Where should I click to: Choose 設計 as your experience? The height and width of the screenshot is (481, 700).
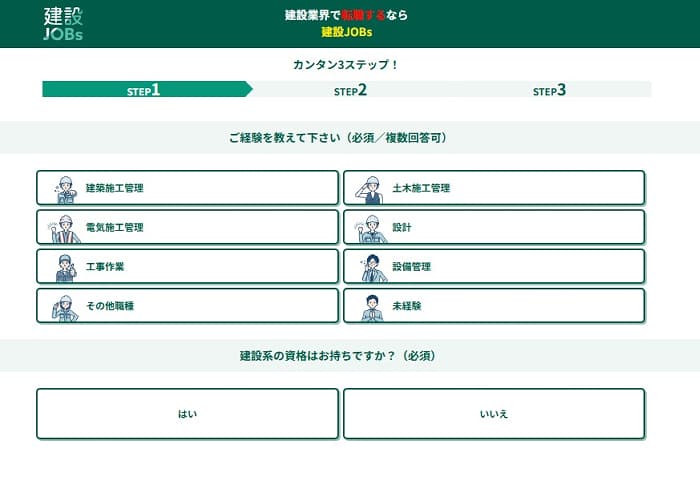click(x=494, y=227)
